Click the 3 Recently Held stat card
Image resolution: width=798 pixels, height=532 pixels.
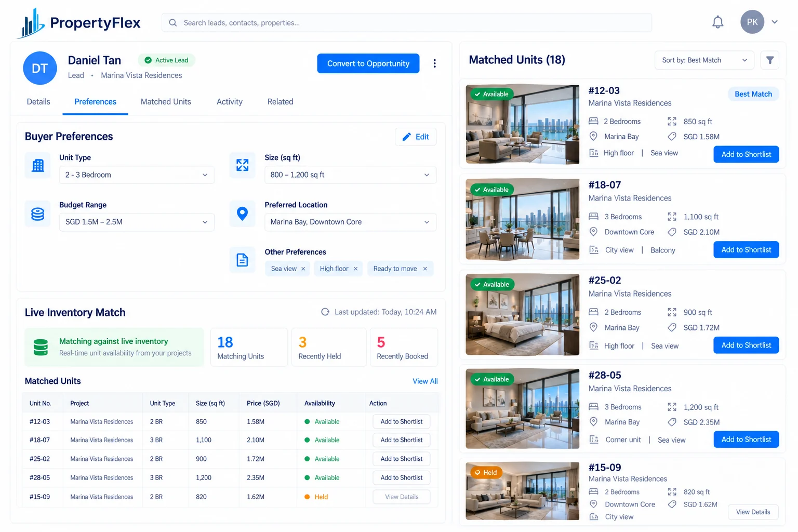329,348
